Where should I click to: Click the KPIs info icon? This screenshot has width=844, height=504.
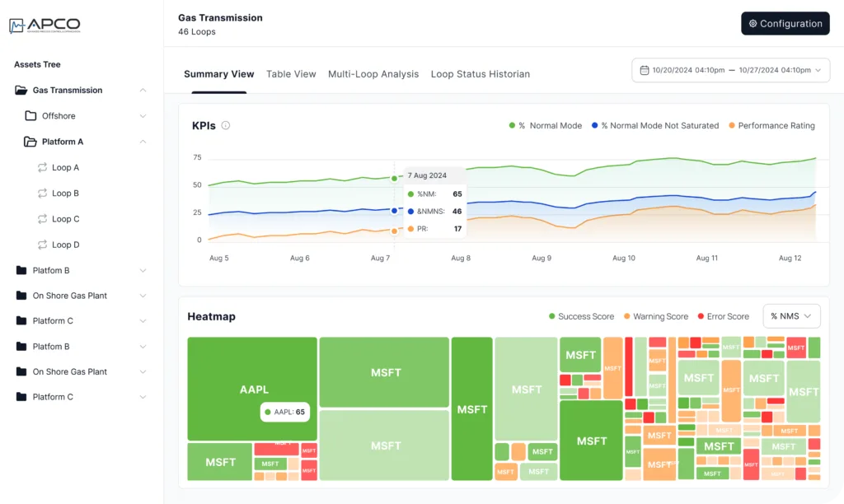point(226,126)
